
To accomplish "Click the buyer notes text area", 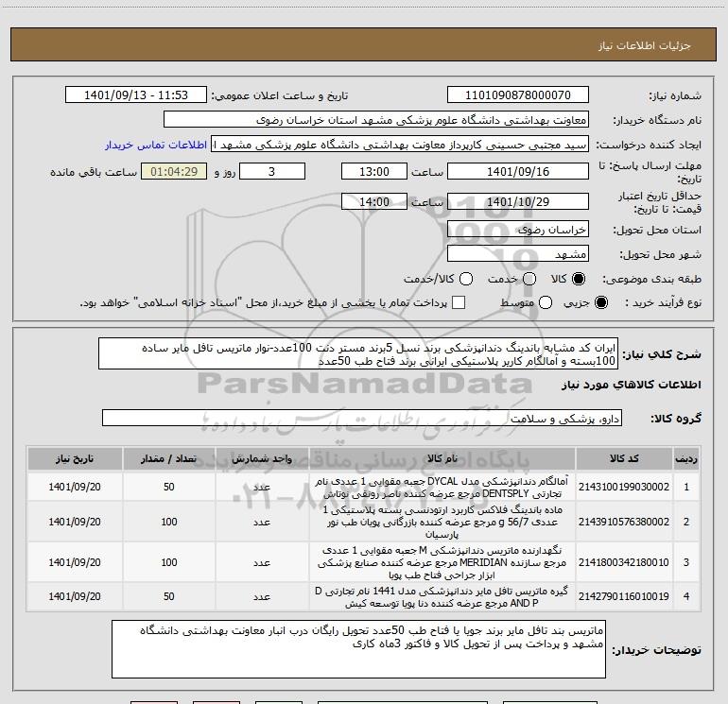I will click(x=358, y=649).
